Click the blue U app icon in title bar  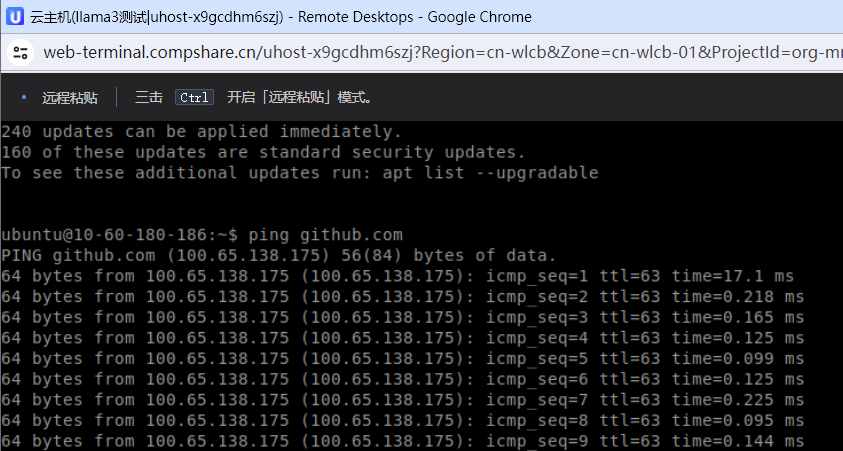pos(15,17)
